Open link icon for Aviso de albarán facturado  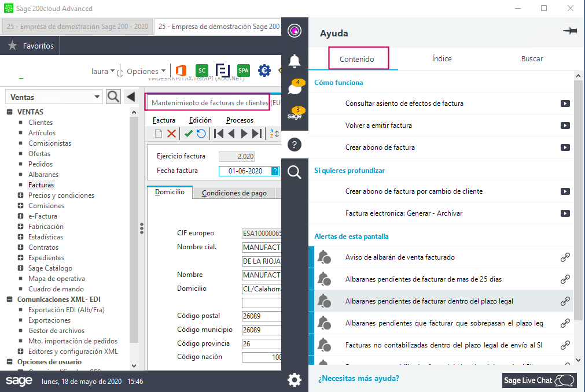coord(565,257)
